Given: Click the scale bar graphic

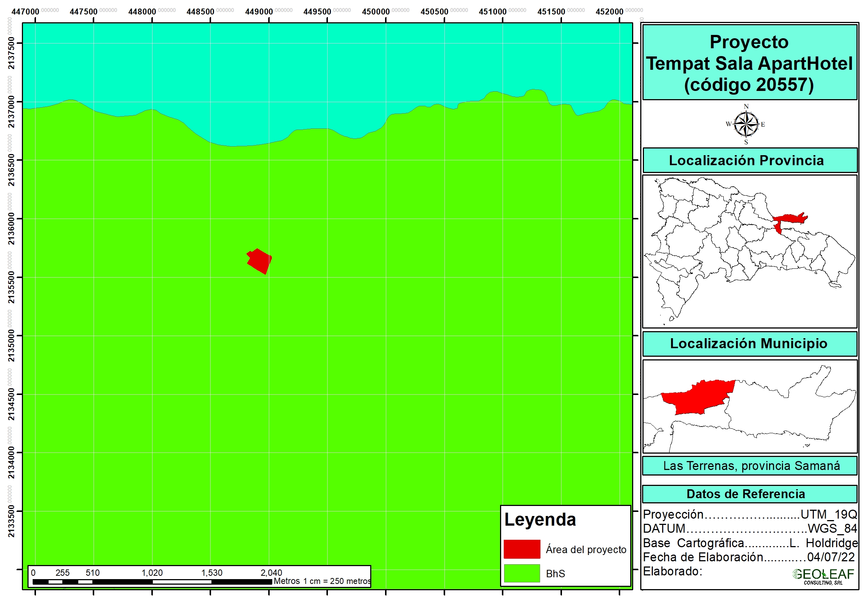Looking at the screenshot, I should [x=152, y=581].
